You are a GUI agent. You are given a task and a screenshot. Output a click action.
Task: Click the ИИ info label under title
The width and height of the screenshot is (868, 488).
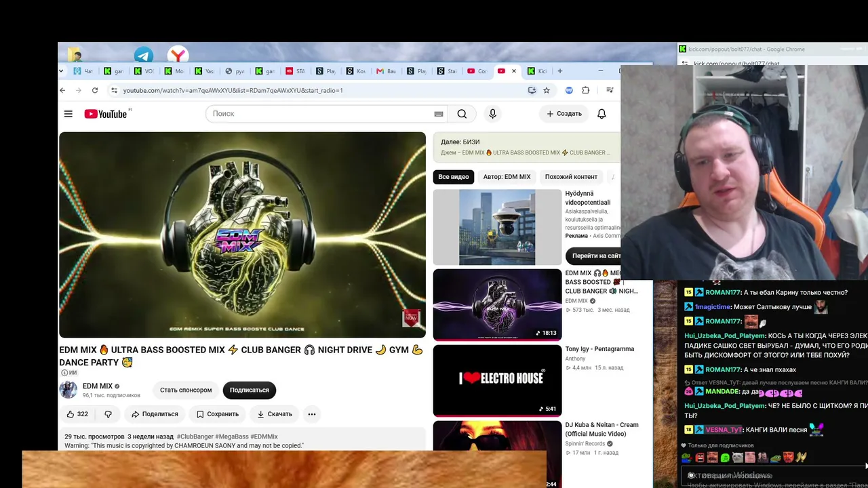click(x=69, y=373)
